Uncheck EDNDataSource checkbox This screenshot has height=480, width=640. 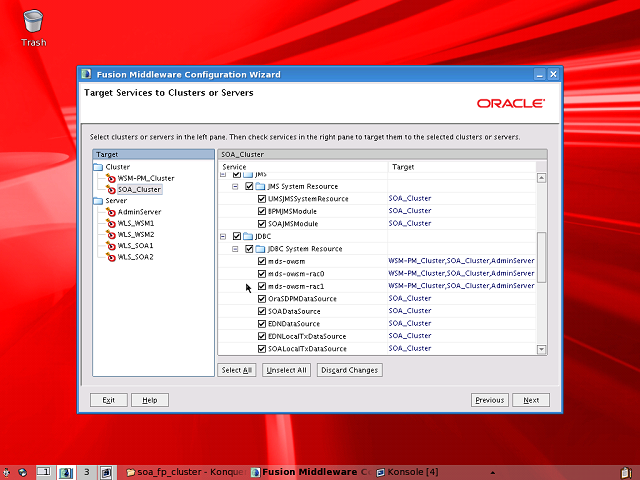coord(262,324)
